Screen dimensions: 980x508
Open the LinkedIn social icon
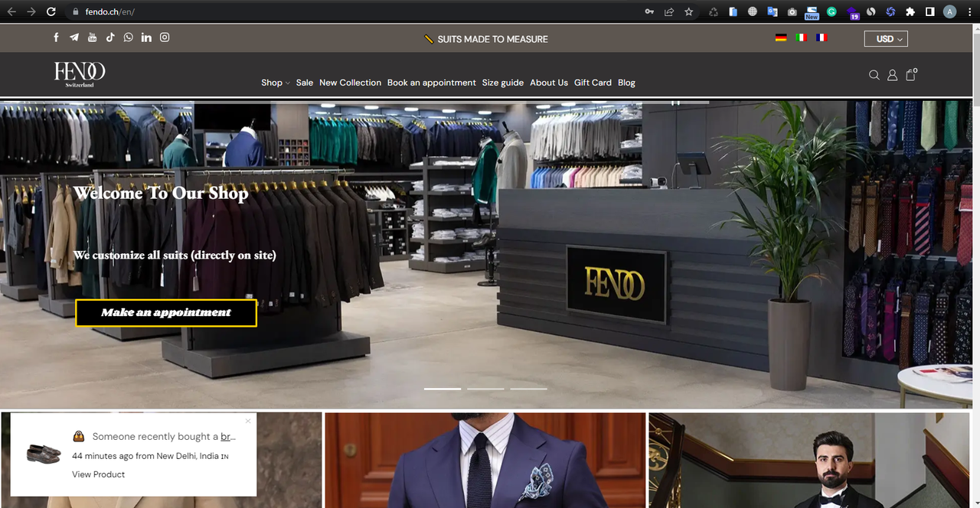click(x=146, y=37)
